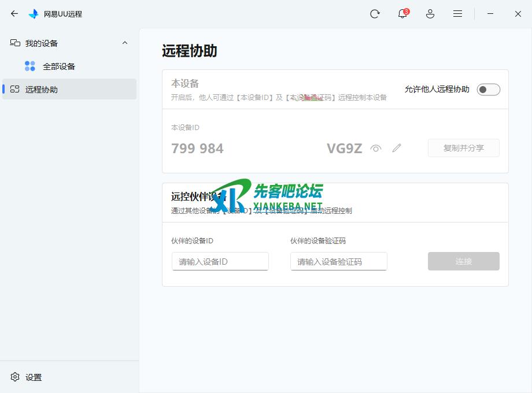Click the gear icon for 设置

[15, 377]
